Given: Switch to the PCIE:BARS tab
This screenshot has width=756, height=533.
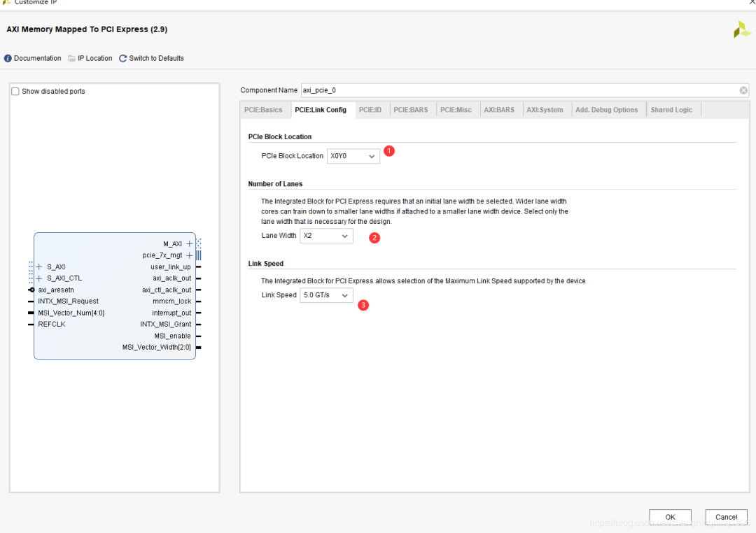Looking at the screenshot, I should click(410, 110).
